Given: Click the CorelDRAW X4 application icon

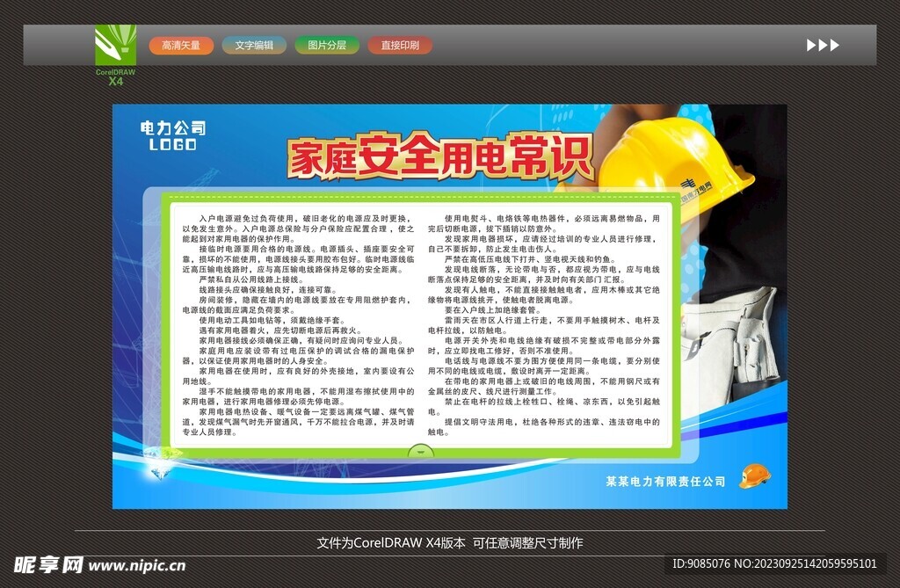Looking at the screenshot, I should pos(114,46).
